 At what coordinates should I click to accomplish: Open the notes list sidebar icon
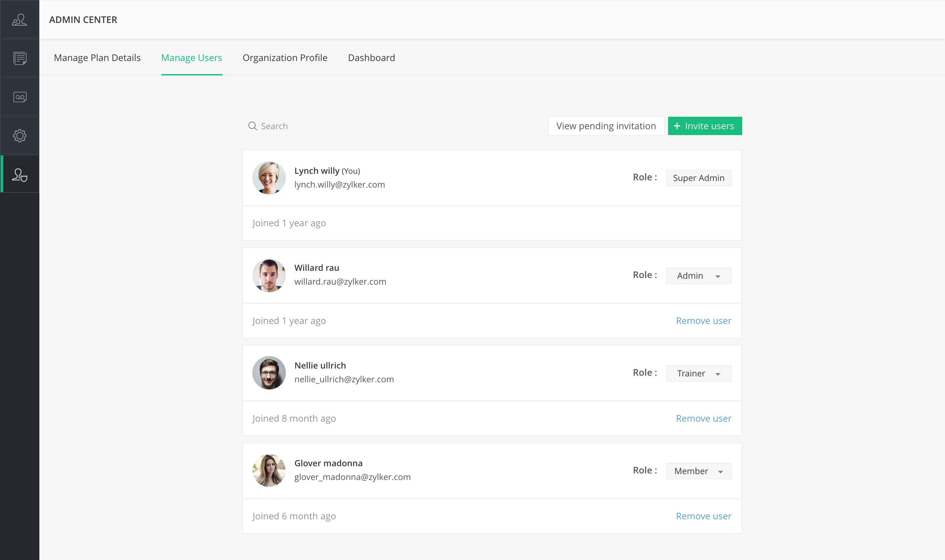coord(20,58)
